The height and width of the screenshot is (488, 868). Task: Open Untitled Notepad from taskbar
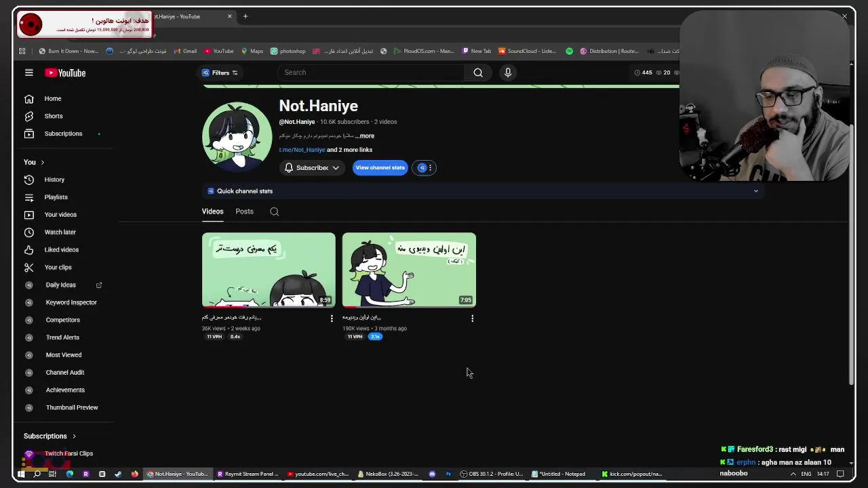tap(559, 474)
